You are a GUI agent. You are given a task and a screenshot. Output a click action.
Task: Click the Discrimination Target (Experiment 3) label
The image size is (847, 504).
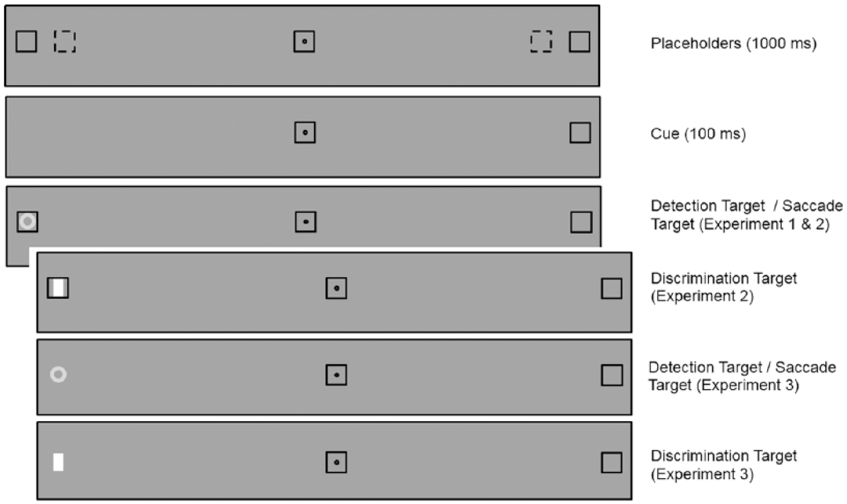(724, 465)
